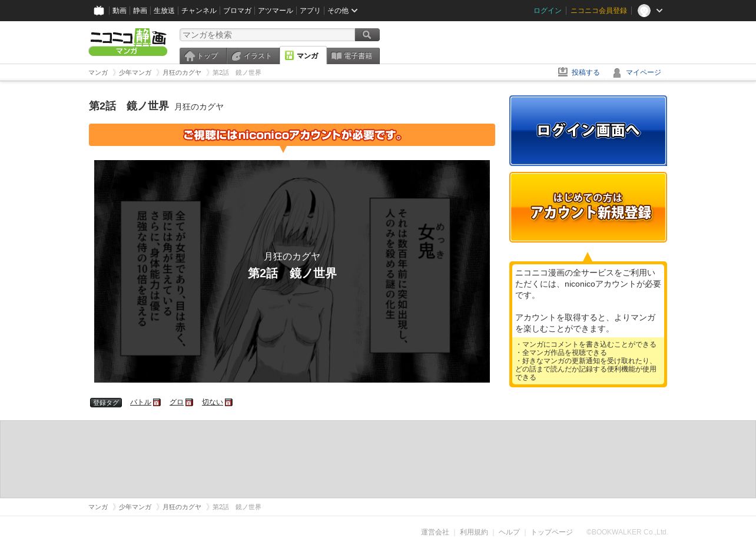Open the 利用規約 footer link
Image resolution: width=756 pixels, height=548 pixels.
[x=474, y=532]
